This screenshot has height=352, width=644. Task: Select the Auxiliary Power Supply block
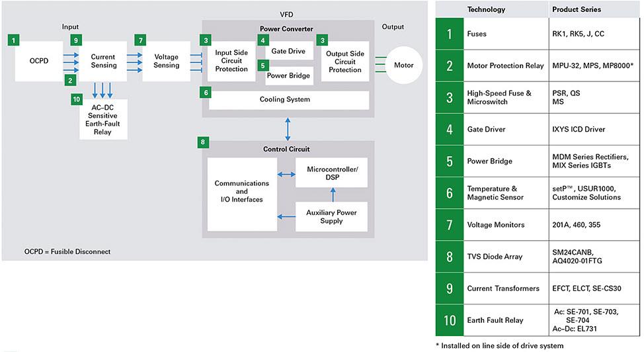331,216
